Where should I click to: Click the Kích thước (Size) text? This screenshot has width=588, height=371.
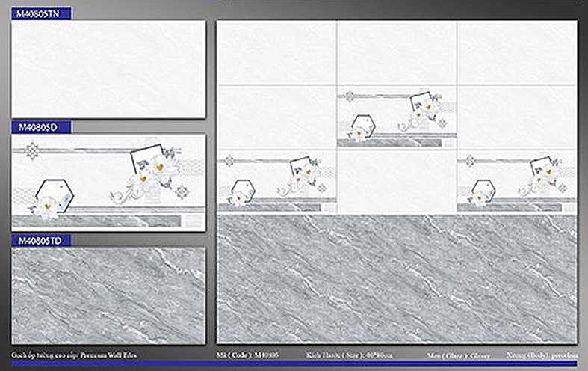coord(350,355)
